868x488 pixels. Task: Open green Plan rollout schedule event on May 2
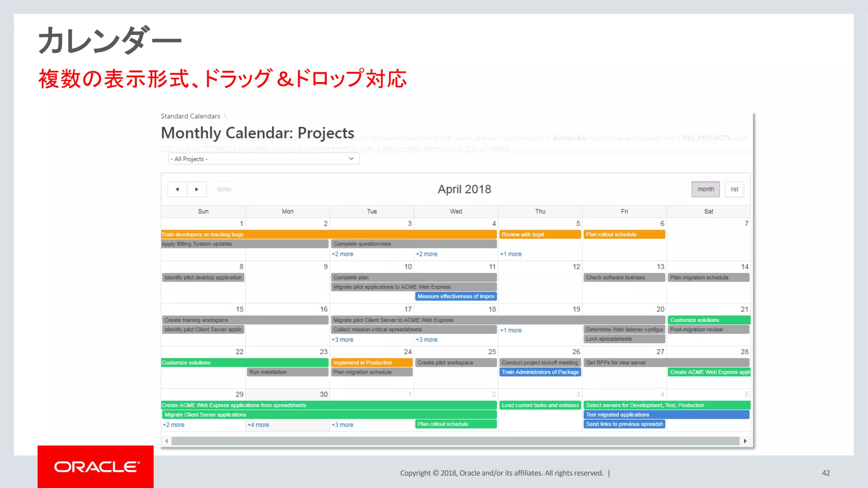click(x=456, y=424)
